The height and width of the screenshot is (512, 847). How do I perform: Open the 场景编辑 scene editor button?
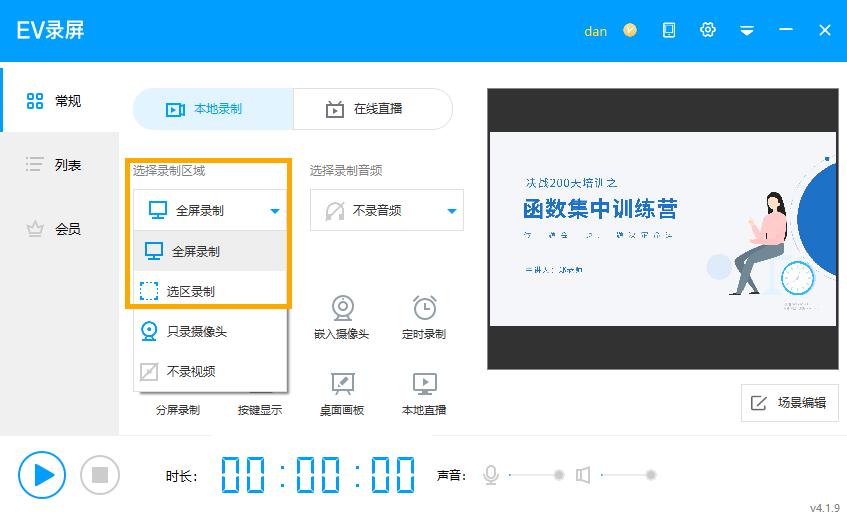790,403
